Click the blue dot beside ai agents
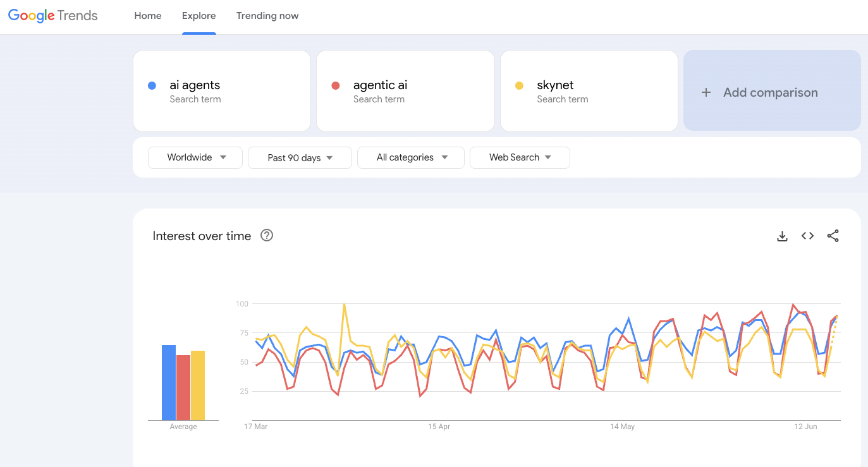 [x=152, y=85]
